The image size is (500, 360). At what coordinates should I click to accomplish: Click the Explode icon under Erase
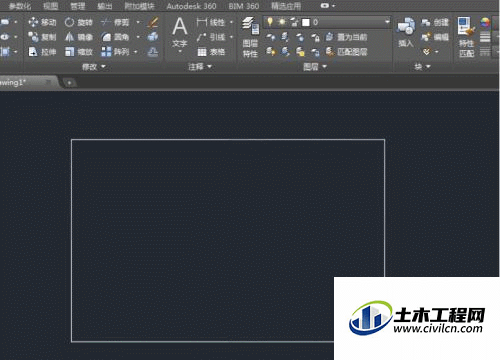pos(153,37)
